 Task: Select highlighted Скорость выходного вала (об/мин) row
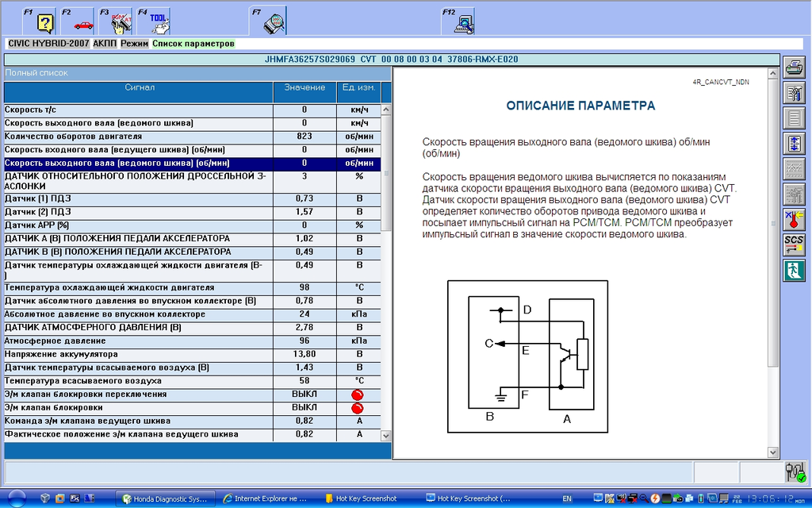(192, 164)
